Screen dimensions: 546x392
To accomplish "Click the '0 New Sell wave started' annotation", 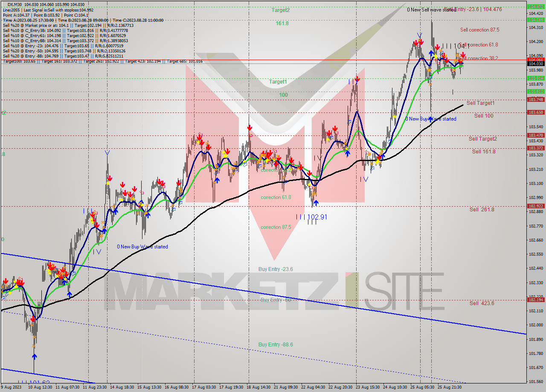I will (432, 9).
